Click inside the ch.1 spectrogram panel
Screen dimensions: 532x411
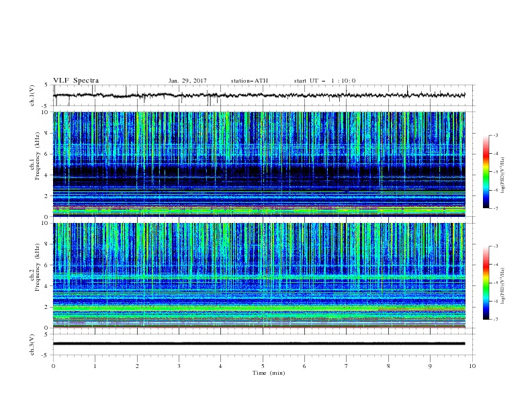tap(259, 164)
